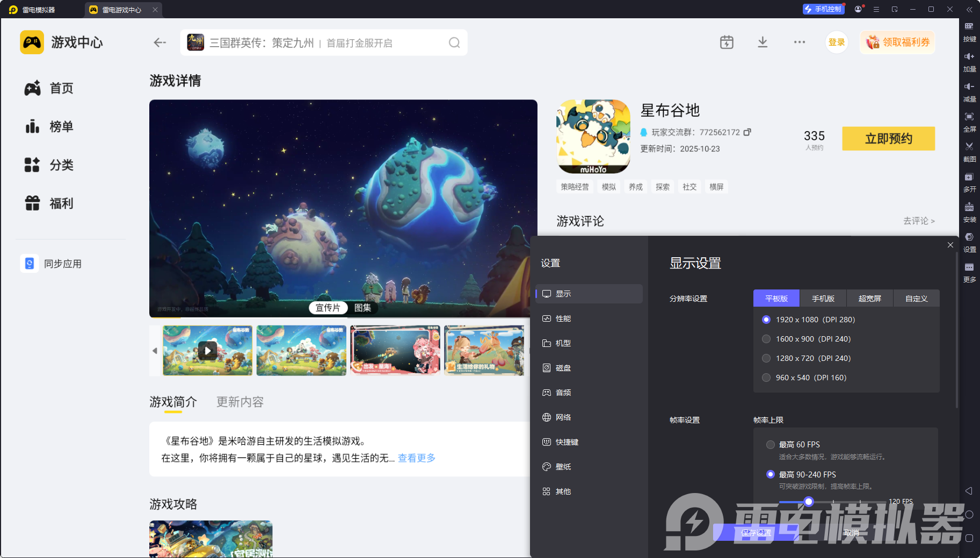Open the hamburger menu in title bar
This screenshot has height=558, width=980.
[876, 9]
